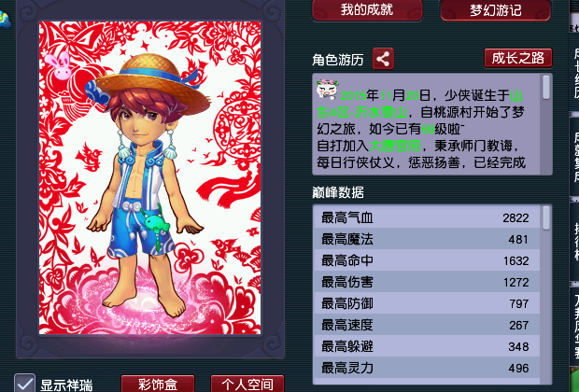Image resolution: width=579 pixels, height=392 pixels.
Task: Open the 彩饰盒 button
Action: click(x=158, y=384)
